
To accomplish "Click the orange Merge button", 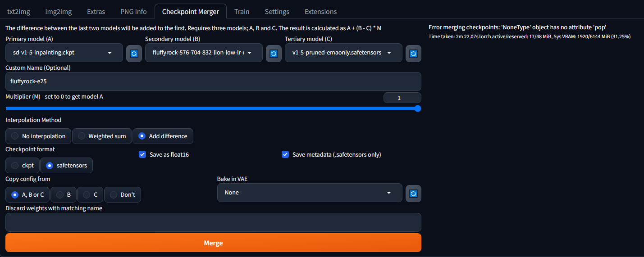I will pyautogui.click(x=213, y=243).
